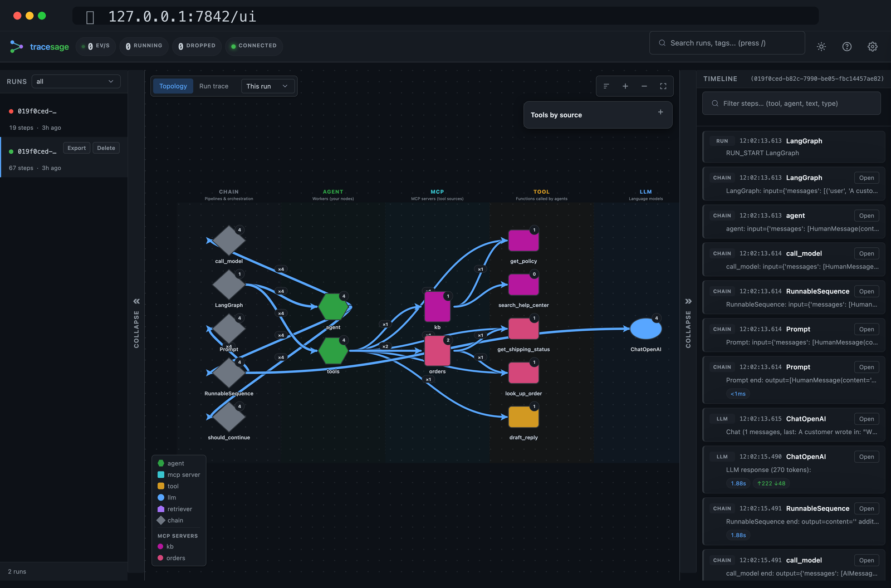891x588 pixels.
Task: Select the 19 steps run in list
Action: coord(63,117)
